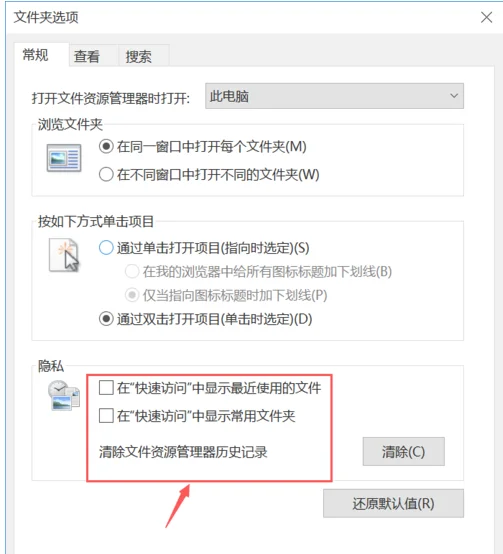Click the cursor-on-document click items icon
The image size is (503, 554).
[64, 255]
